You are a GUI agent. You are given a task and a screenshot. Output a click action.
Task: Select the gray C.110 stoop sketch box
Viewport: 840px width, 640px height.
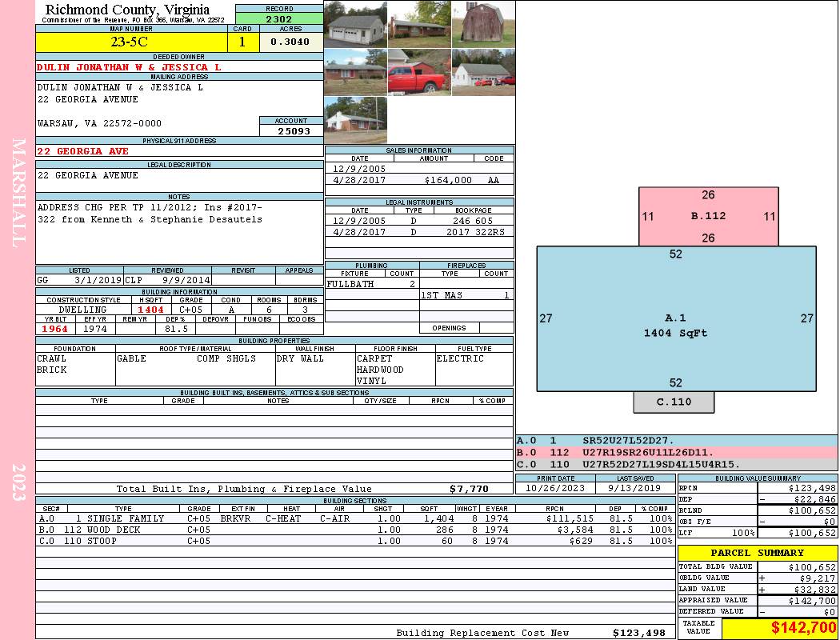674,402
